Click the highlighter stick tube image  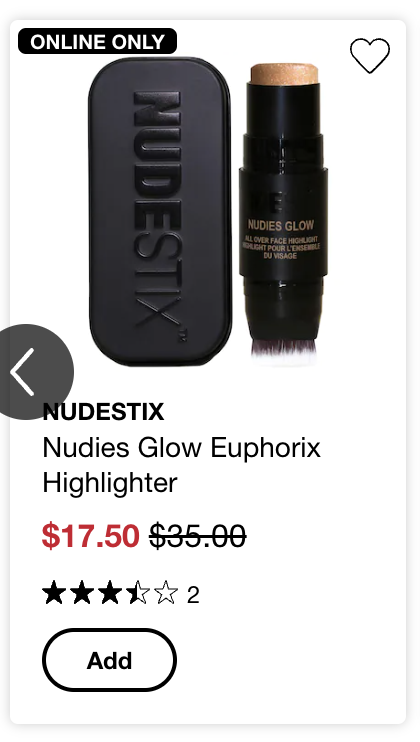tap(283, 214)
